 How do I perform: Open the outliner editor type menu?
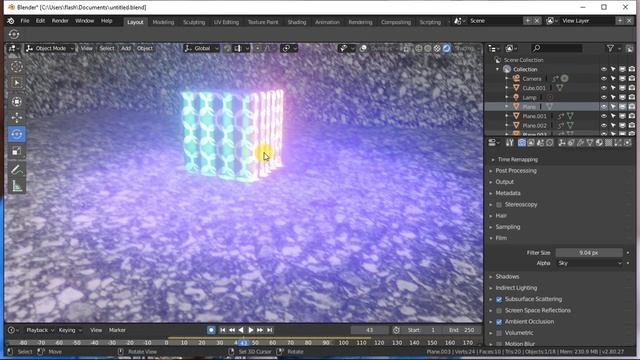point(494,49)
